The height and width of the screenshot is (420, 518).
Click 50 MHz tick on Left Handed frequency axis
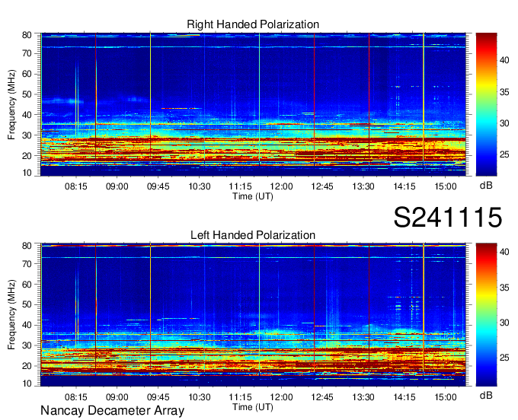click(x=27, y=304)
